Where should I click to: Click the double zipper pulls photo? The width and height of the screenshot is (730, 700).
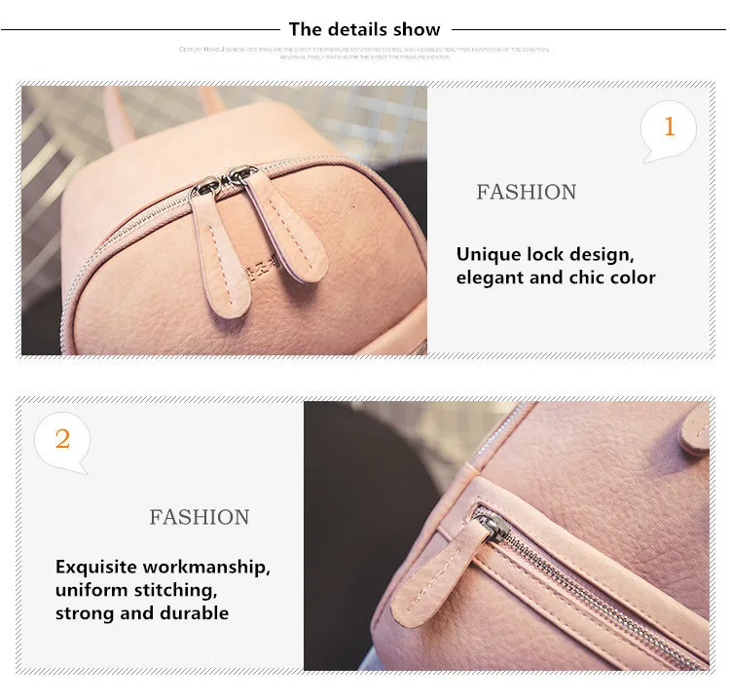click(224, 220)
